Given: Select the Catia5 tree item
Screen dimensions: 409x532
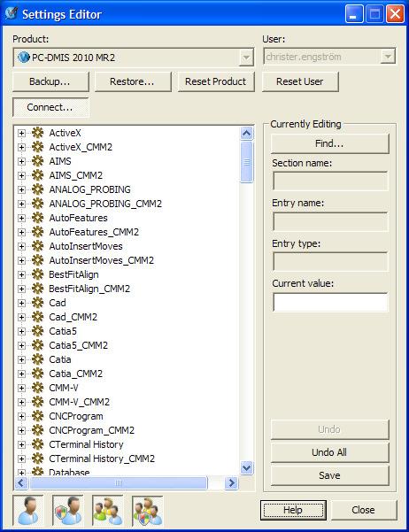Looking at the screenshot, I should tap(63, 331).
